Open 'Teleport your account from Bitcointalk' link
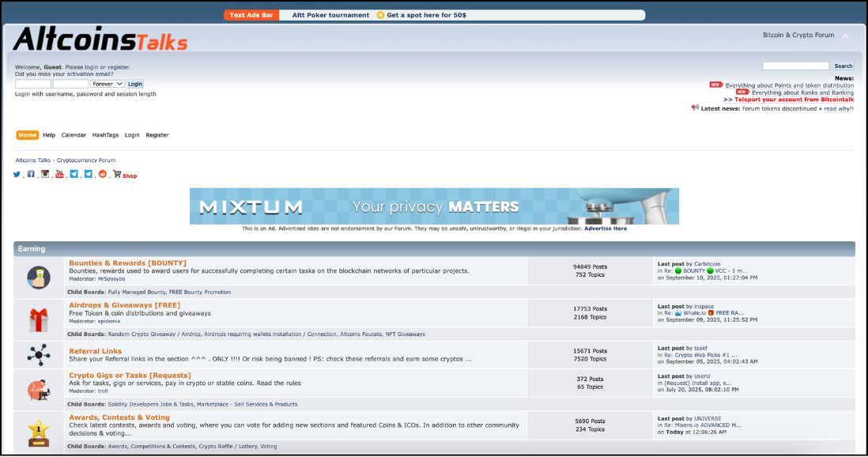Image resolution: width=868 pixels, height=457 pixels. 794,100
